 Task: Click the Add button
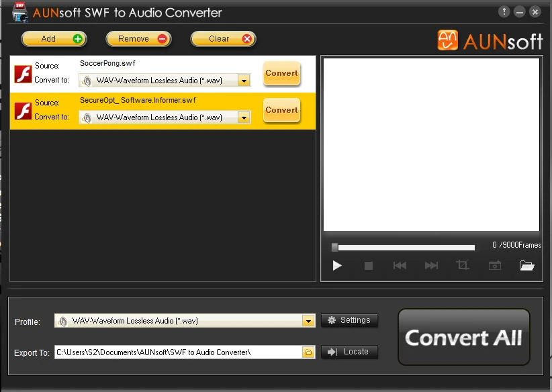pos(55,39)
